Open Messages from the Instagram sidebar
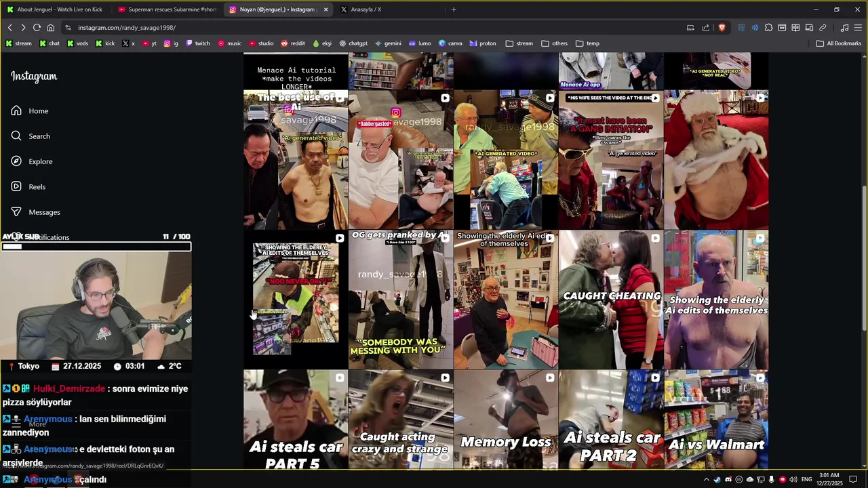This screenshot has width=868, height=488. 35,212
